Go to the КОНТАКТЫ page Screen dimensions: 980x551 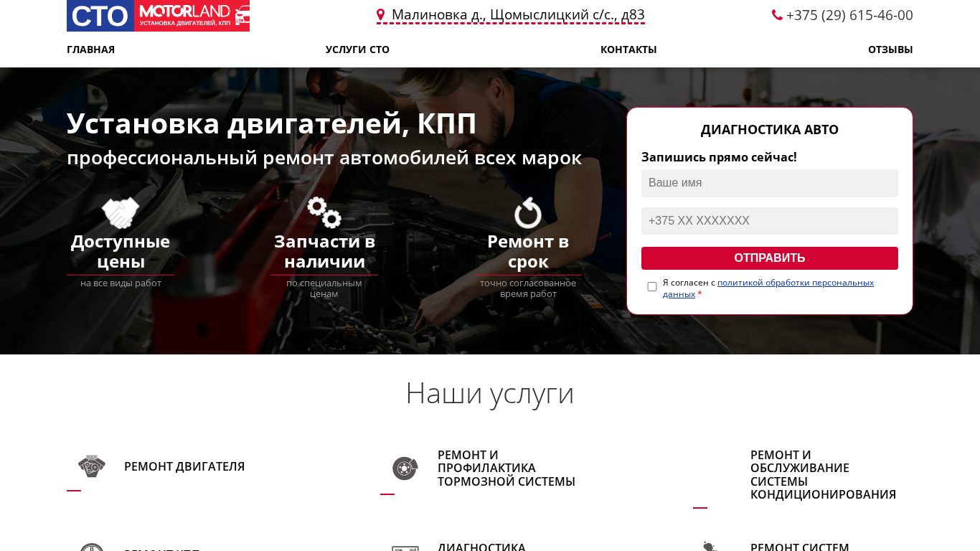[x=628, y=50]
